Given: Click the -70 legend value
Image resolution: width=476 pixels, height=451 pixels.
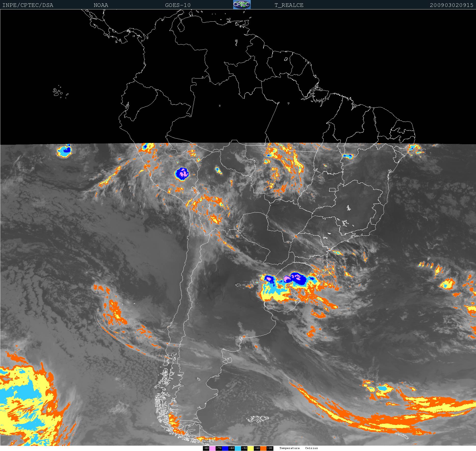Looking at the screenshot, I should [219, 448].
